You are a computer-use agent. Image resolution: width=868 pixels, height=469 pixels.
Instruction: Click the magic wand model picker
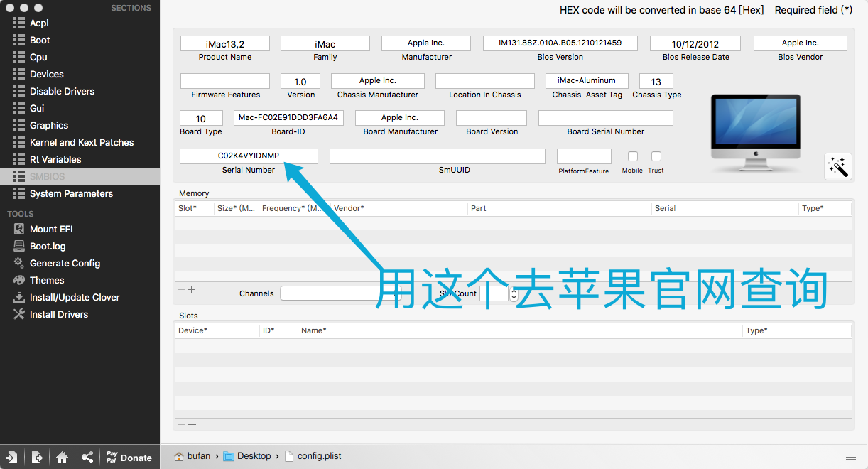click(838, 166)
